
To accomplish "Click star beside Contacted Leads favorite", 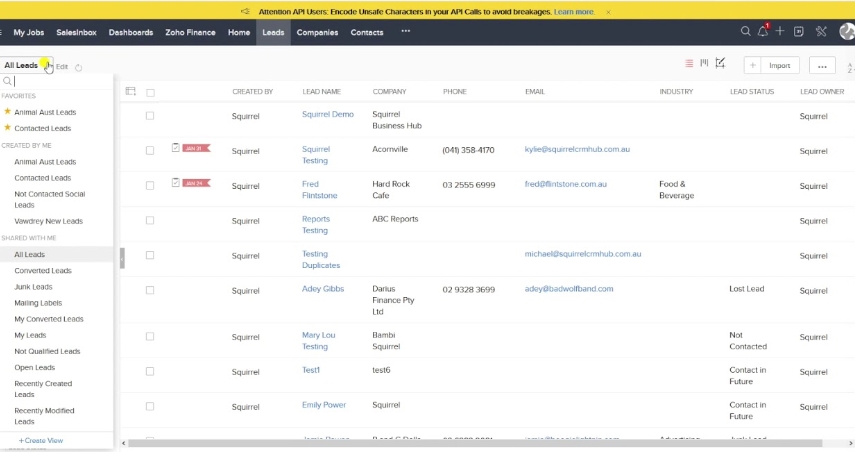I will (8, 128).
